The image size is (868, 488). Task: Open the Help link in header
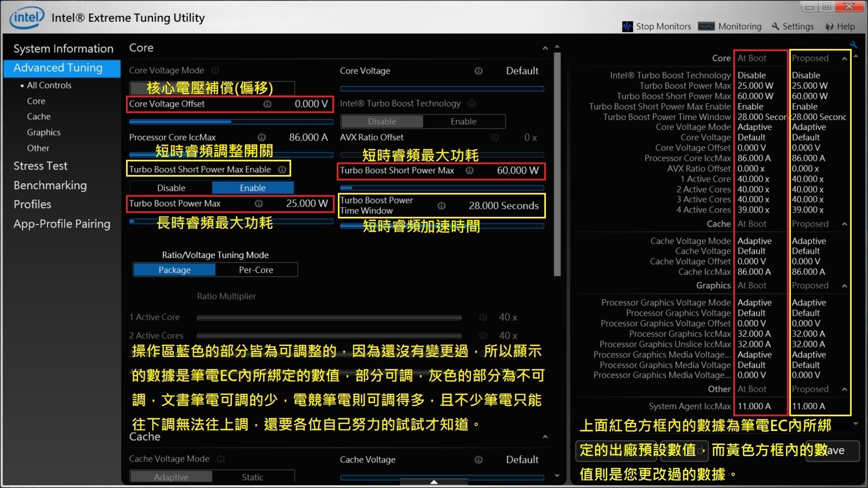(840, 26)
